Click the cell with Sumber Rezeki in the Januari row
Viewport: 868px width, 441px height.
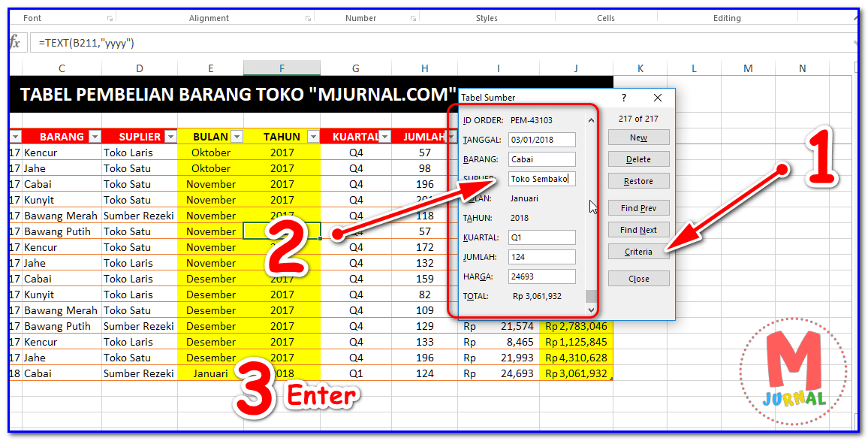click(139, 373)
